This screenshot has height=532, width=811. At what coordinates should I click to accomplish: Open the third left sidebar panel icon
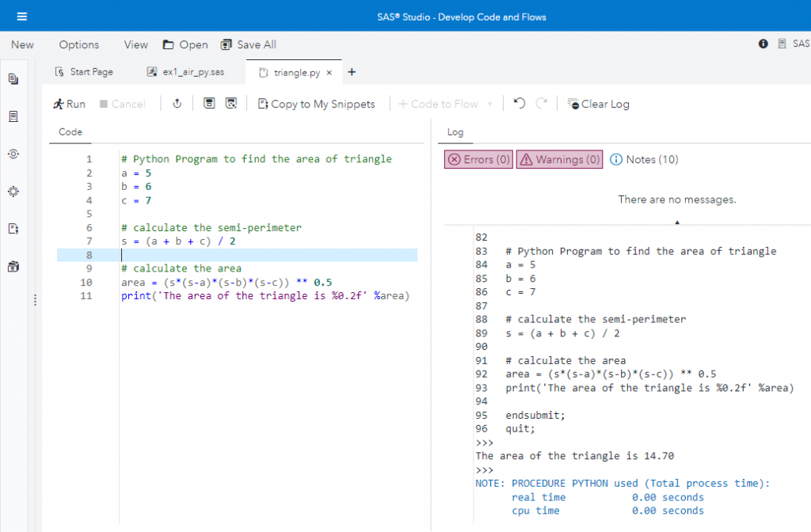pos(13,154)
